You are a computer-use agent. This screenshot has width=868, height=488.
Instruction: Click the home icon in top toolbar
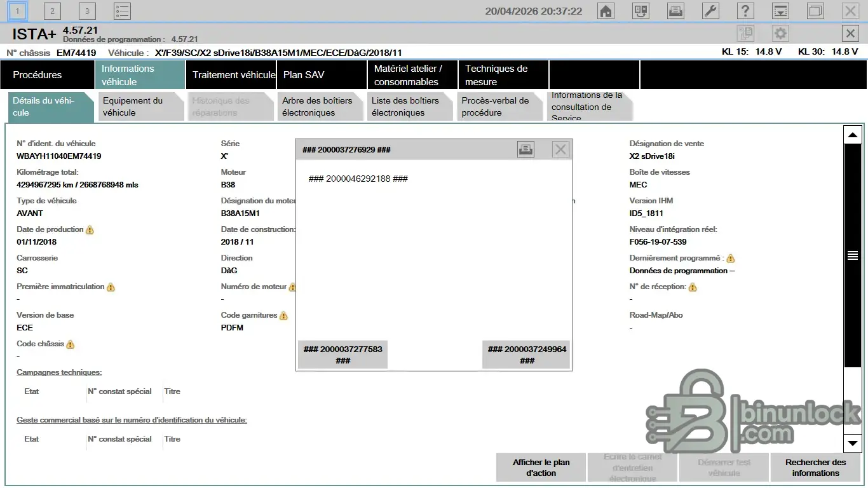(606, 11)
